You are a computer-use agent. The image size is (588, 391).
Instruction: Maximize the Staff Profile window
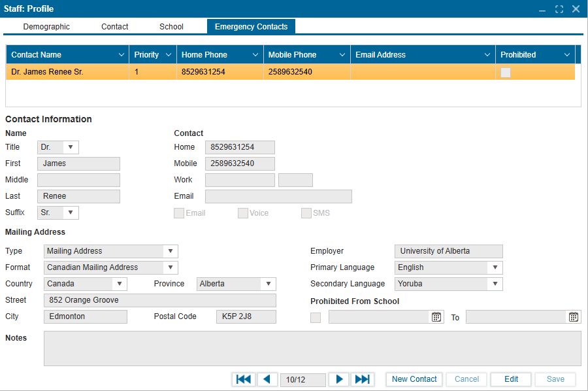point(559,9)
